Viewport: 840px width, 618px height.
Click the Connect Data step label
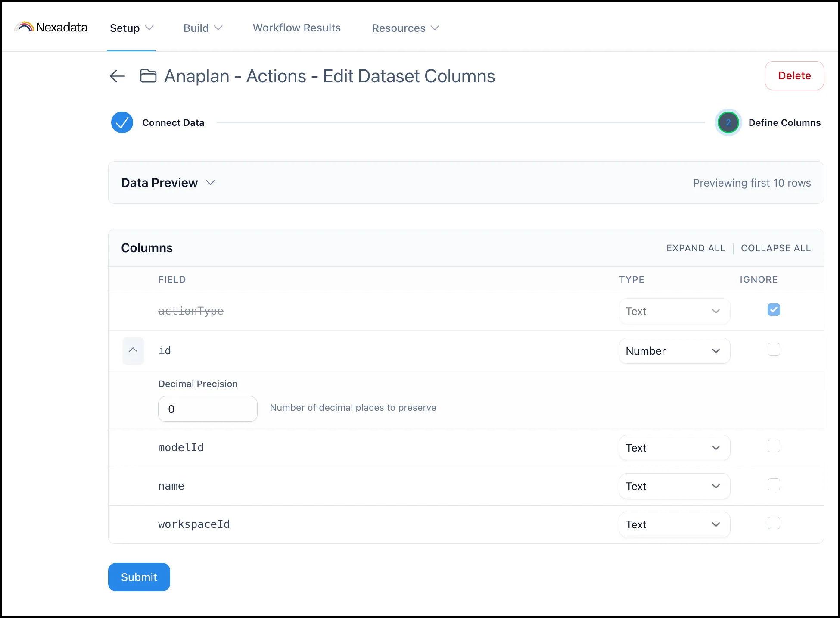(173, 123)
